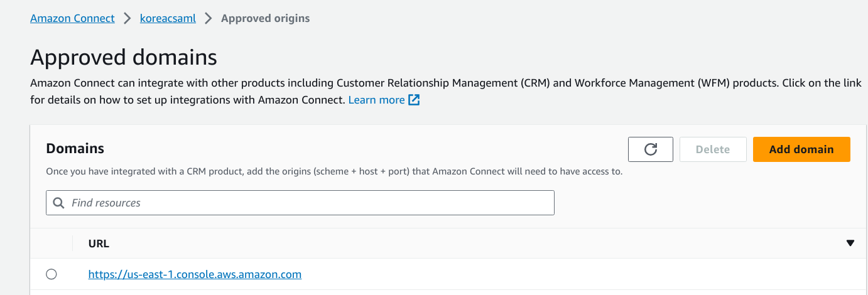Open the koreacsaml instance breadcrumb

tap(168, 18)
